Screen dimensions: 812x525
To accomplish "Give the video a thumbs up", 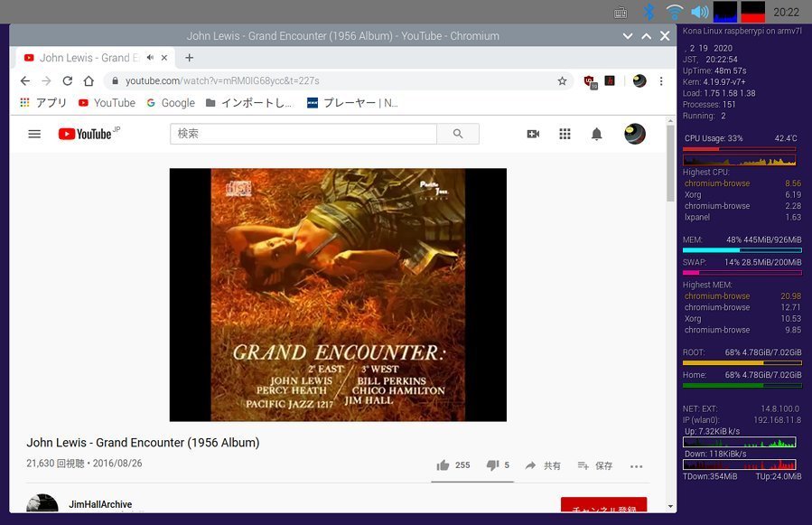I will click(x=444, y=464).
